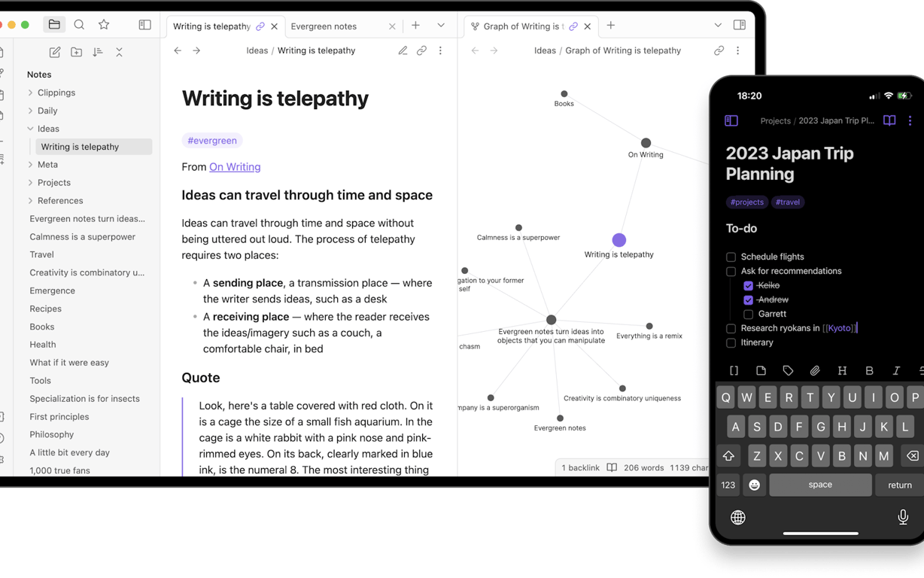The width and height of the screenshot is (924, 578).
Task: Expand the References folder
Action: (30, 200)
